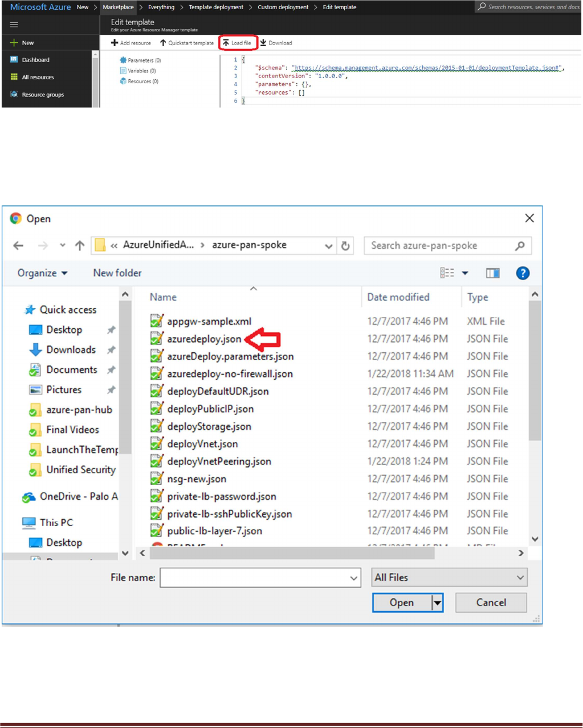Open view options dropdown arrow
Viewport: 583px width, 728px height.
465,273
